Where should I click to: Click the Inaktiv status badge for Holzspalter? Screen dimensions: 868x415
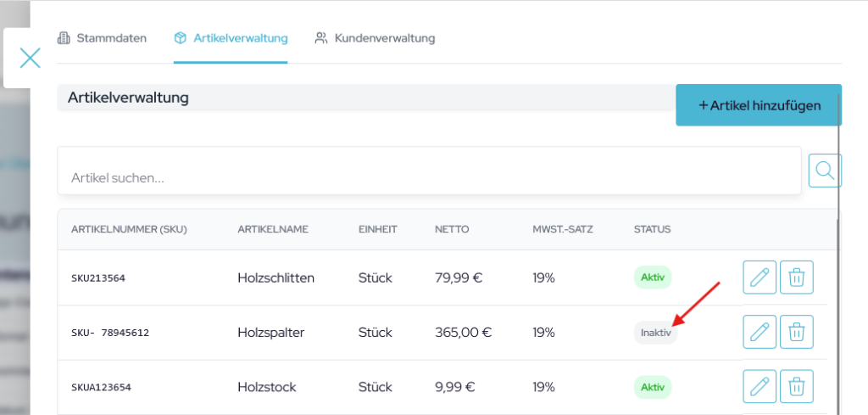(x=655, y=333)
